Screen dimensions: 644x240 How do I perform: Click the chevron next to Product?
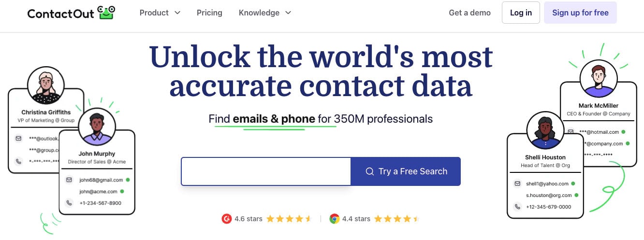(177, 13)
